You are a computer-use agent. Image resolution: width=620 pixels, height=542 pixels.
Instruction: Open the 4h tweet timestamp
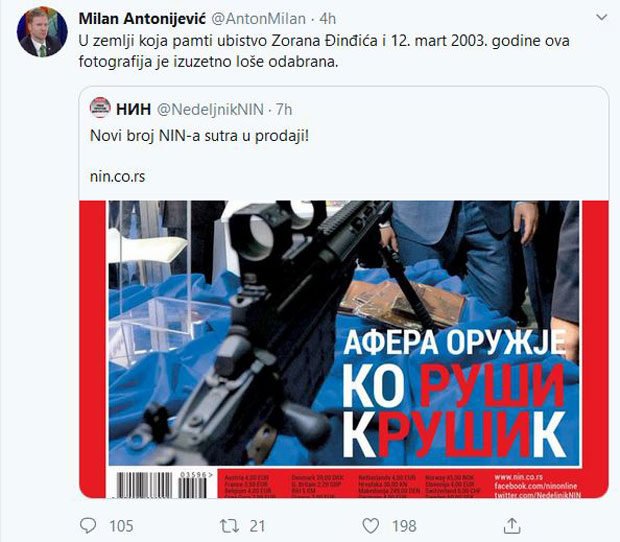[328, 19]
